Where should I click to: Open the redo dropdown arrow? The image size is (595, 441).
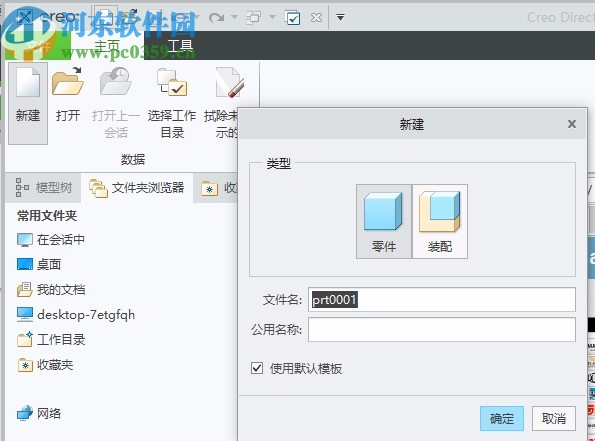pyautogui.click(x=234, y=17)
